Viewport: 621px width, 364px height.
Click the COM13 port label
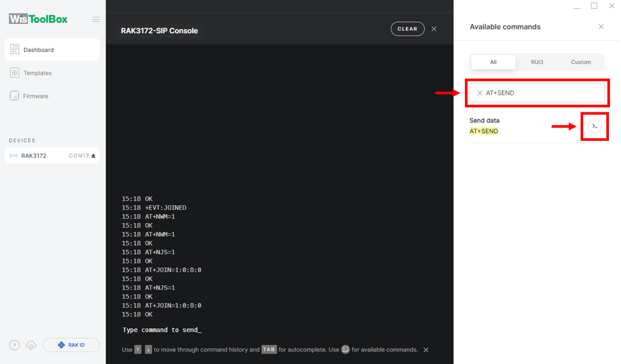pos(79,155)
